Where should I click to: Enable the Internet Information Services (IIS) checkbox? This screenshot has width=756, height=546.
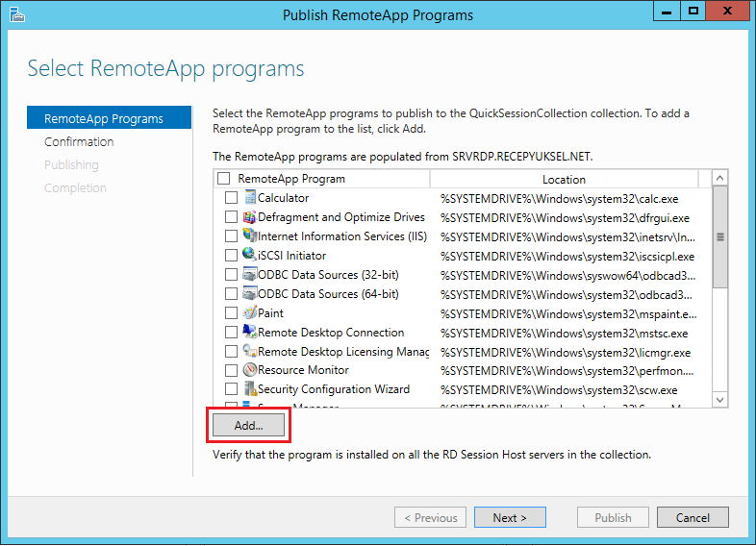(232, 236)
